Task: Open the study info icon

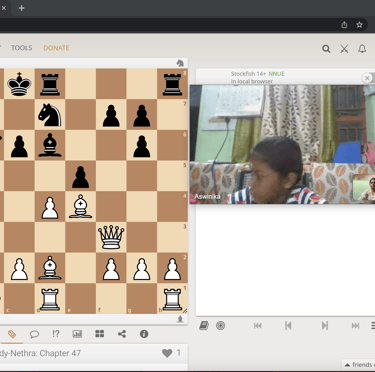Action: point(144,334)
